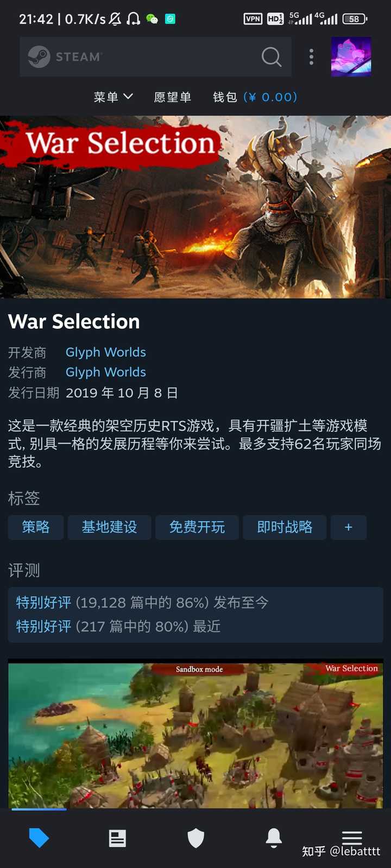Open the 愿望单 wishlist tab
This screenshot has width=391, height=868.
(173, 97)
